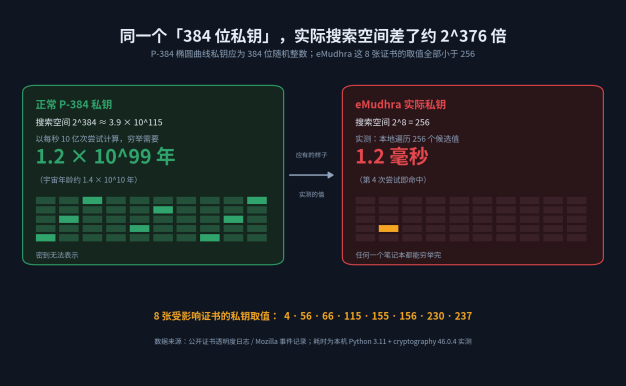The width and height of the screenshot is (626, 386).
Task: Click the caption 任何一个笔记本都能穷举完
Action: [398, 255]
